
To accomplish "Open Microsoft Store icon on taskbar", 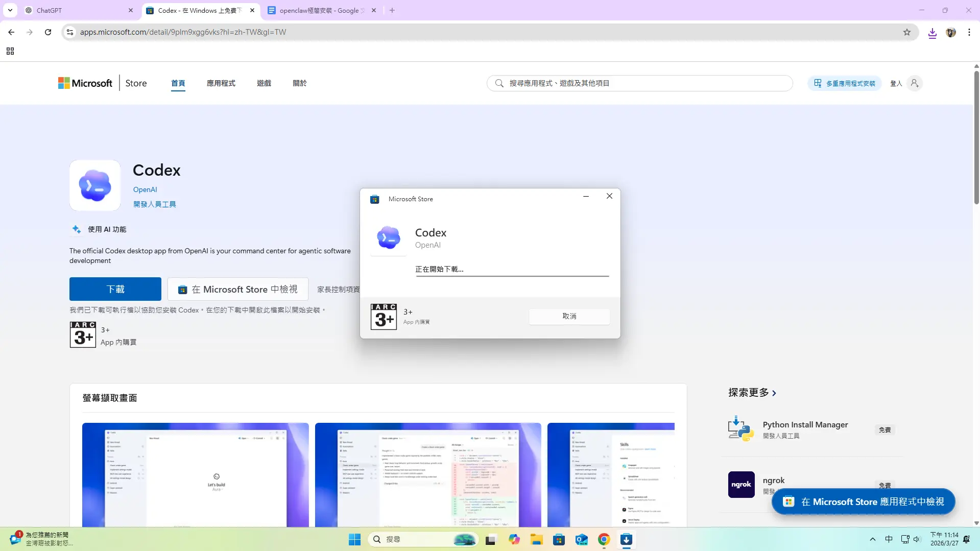I will pos(559,539).
